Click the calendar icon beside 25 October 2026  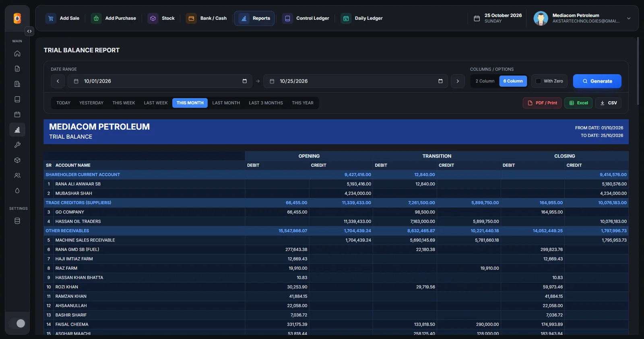pos(477,18)
